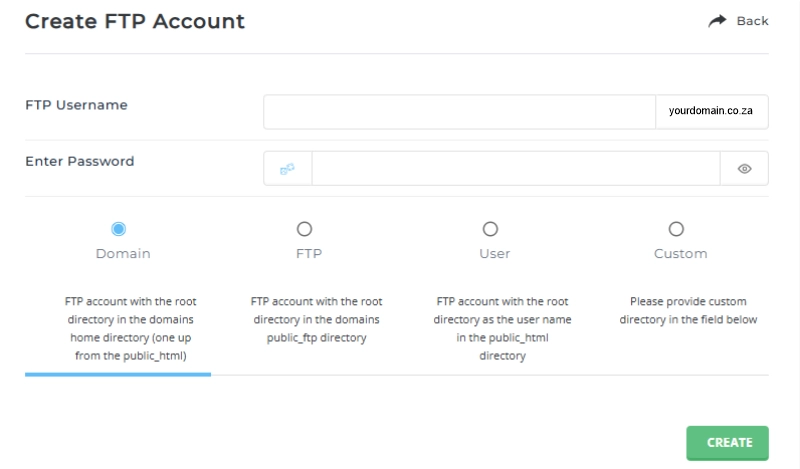
Task: Click the Domain home directory description text
Action: coord(131,329)
